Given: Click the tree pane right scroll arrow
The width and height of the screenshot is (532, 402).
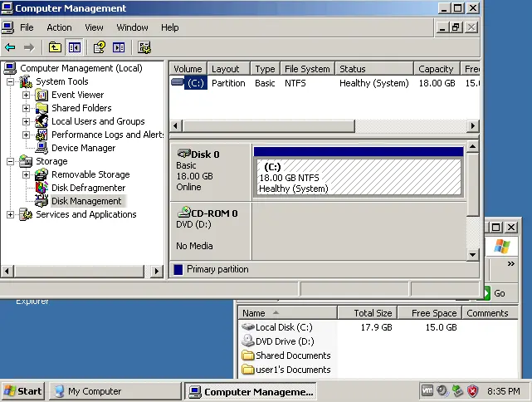Looking at the screenshot, I should coord(156,271).
